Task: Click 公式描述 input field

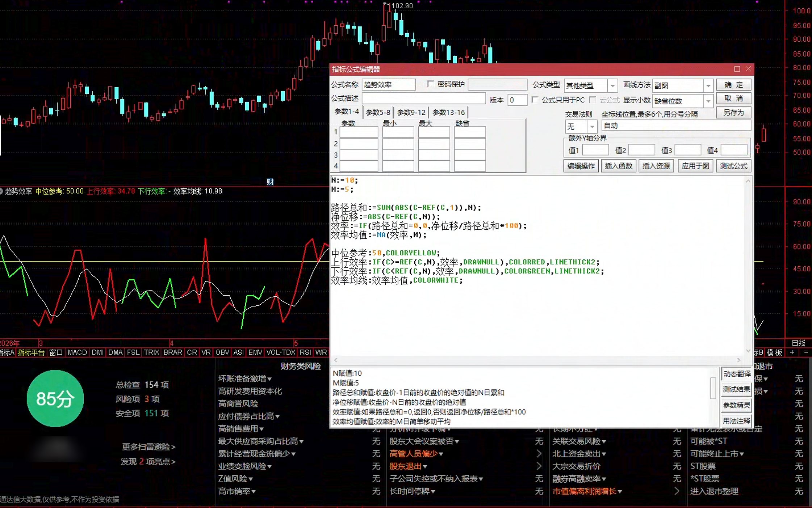Action: click(x=424, y=98)
